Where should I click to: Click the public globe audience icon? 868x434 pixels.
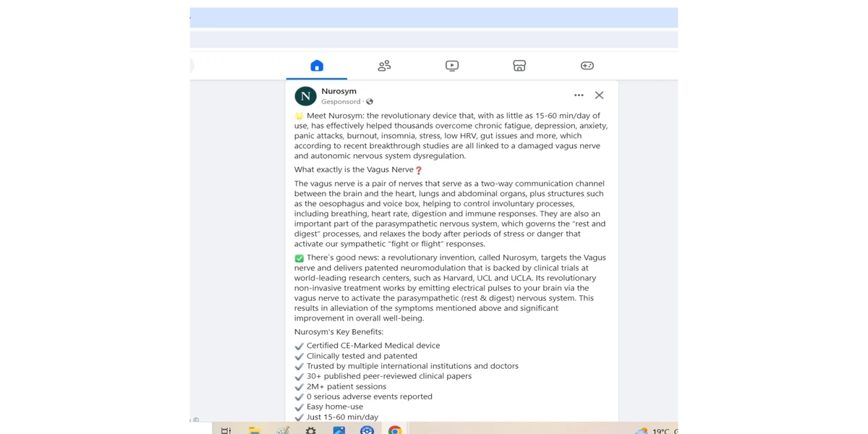(370, 102)
